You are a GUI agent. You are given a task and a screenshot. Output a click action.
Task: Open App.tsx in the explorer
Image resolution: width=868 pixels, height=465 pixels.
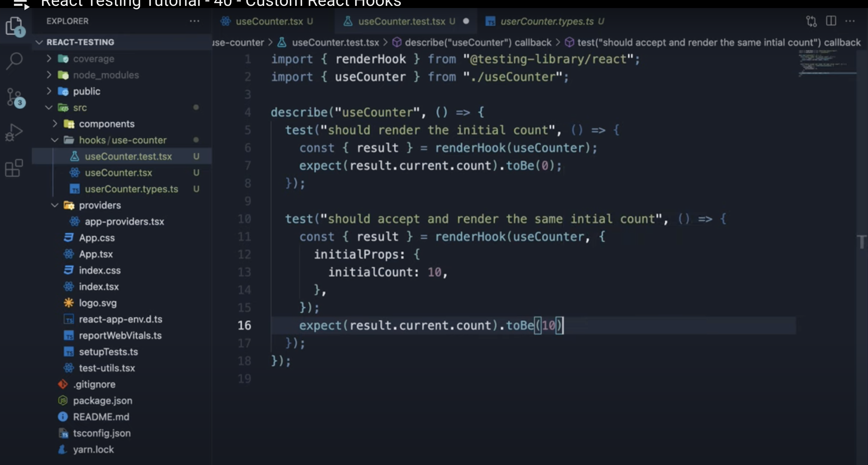(x=96, y=254)
